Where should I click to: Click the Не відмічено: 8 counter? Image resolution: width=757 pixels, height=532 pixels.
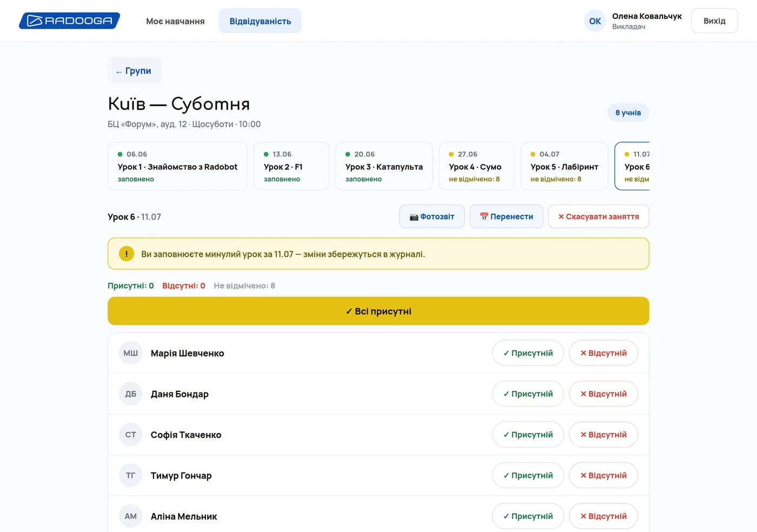point(244,285)
